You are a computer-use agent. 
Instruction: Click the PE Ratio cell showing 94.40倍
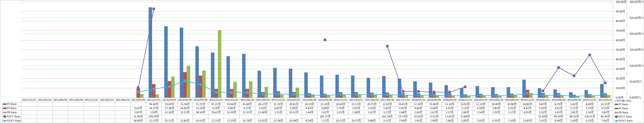(x=154, y=104)
